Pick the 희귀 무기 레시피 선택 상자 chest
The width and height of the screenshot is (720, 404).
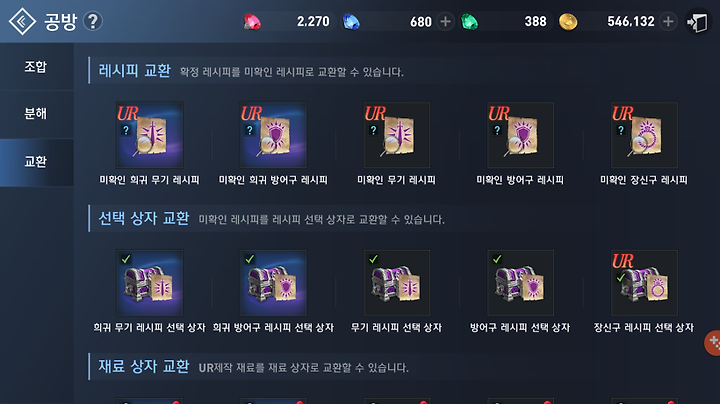tap(149, 283)
